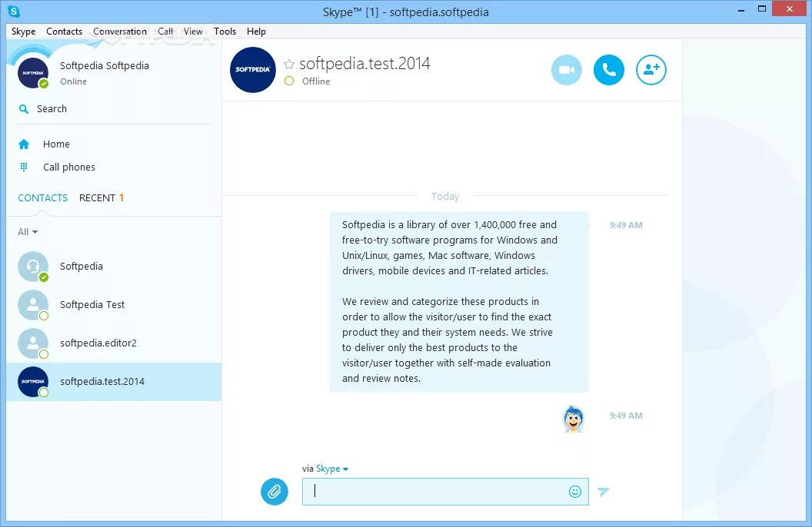The height and width of the screenshot is (527, 812).
Task: Click the Skype logo in title bar
Action: point(14,11)
